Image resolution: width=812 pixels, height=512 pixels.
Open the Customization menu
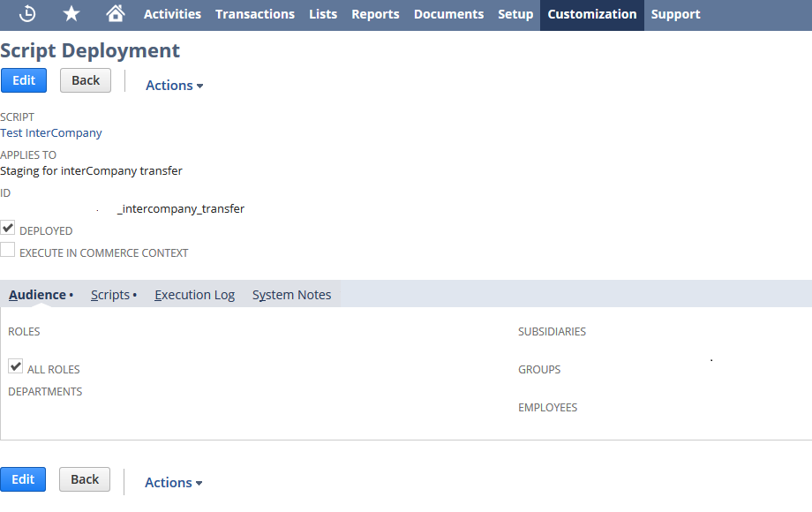591,14
